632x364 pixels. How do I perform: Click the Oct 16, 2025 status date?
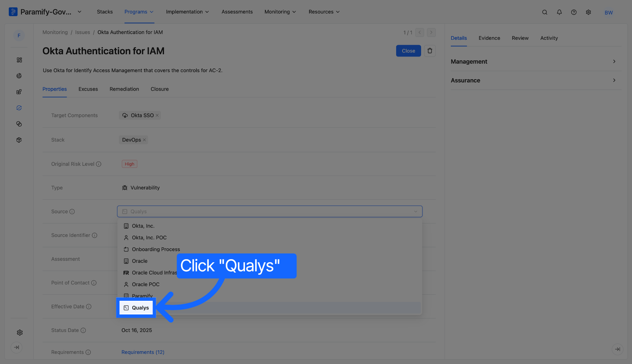tap(137, 330)
